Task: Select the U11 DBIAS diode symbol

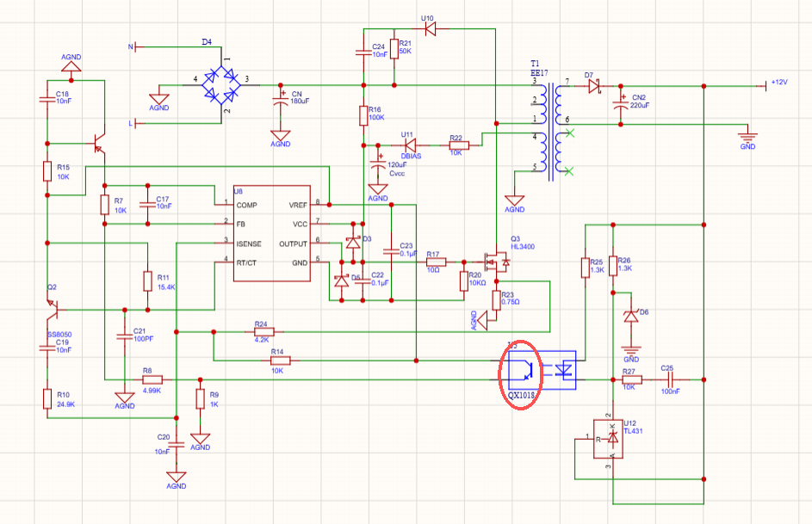Action: [410, 145]
